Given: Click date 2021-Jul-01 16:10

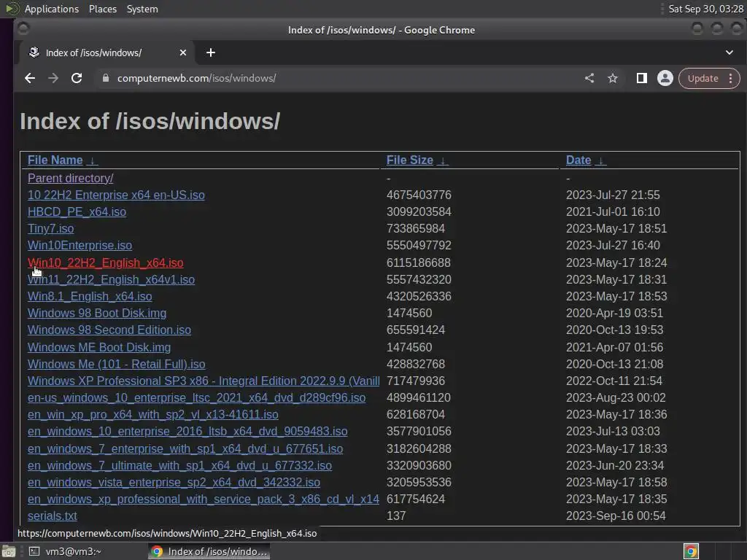Looking at the screenshot, I should click(x=613, y=211).
